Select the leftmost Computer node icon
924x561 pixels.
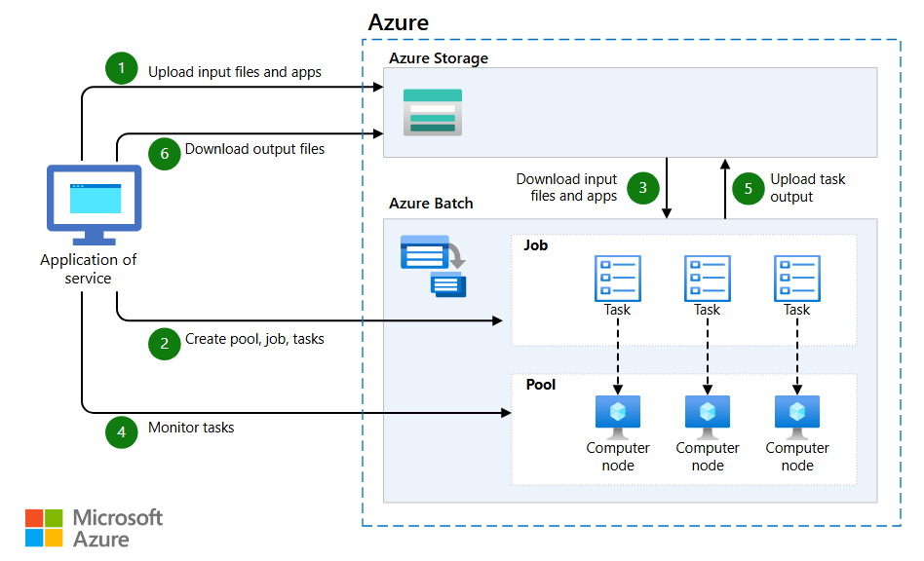618,418
